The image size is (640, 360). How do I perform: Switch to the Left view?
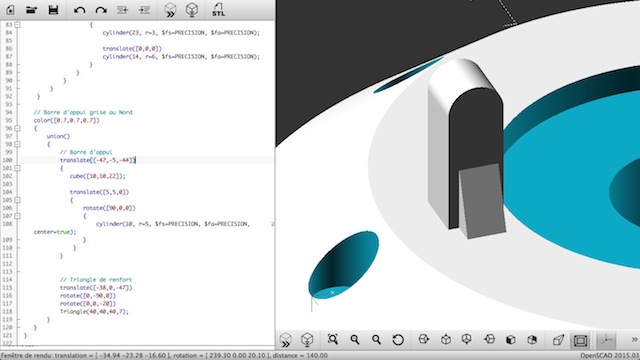pos(489,339)
